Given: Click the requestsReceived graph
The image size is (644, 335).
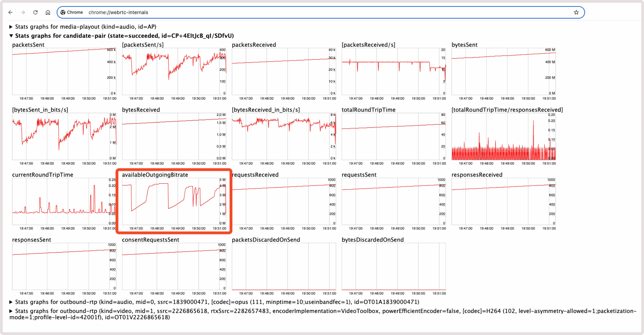Looking at the screenshot, I should (284, 201).
